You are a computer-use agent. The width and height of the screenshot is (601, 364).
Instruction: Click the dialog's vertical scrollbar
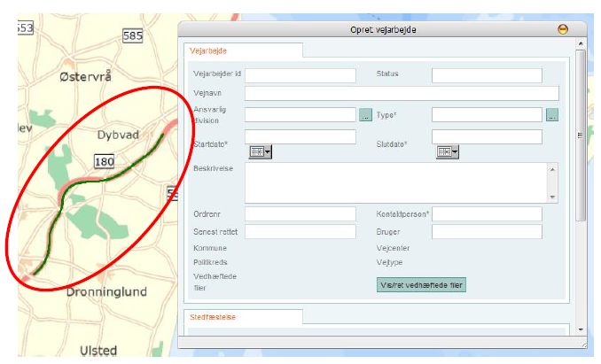point(580,133)
